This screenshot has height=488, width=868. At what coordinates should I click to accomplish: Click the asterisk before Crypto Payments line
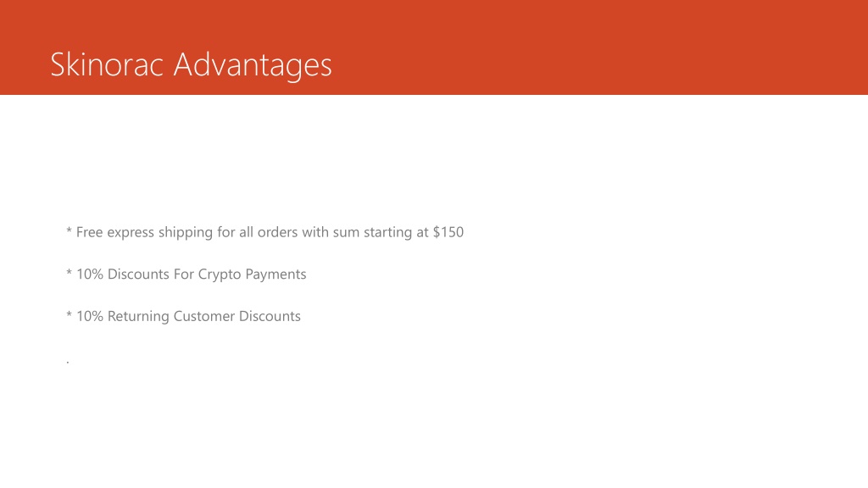[69, 272]
